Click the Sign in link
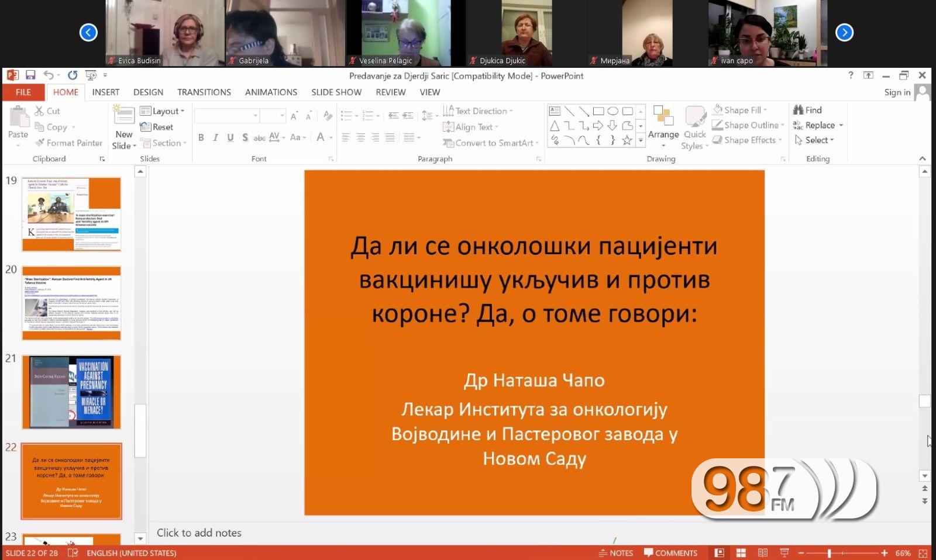 coord(897,92)
